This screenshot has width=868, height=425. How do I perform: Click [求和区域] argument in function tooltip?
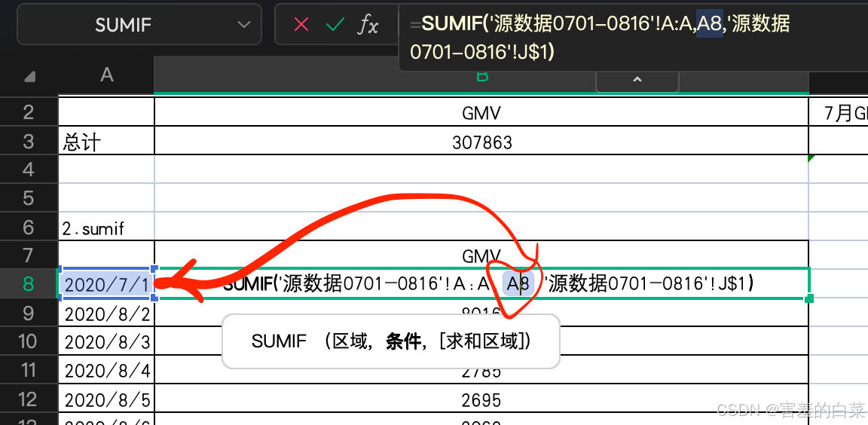click(x=481, y=341)
